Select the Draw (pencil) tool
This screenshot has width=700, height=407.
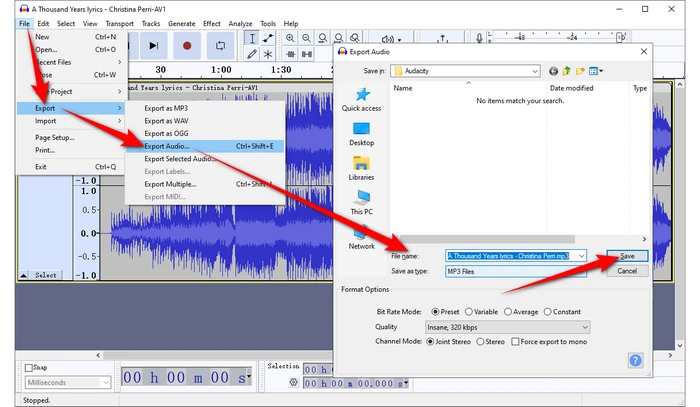[252, 54]
